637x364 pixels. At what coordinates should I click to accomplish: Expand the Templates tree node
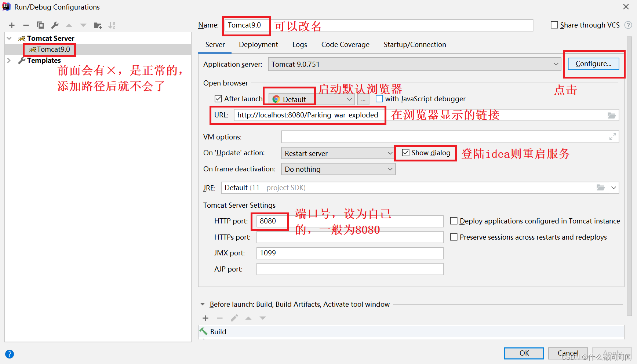(x=9, y=60)
